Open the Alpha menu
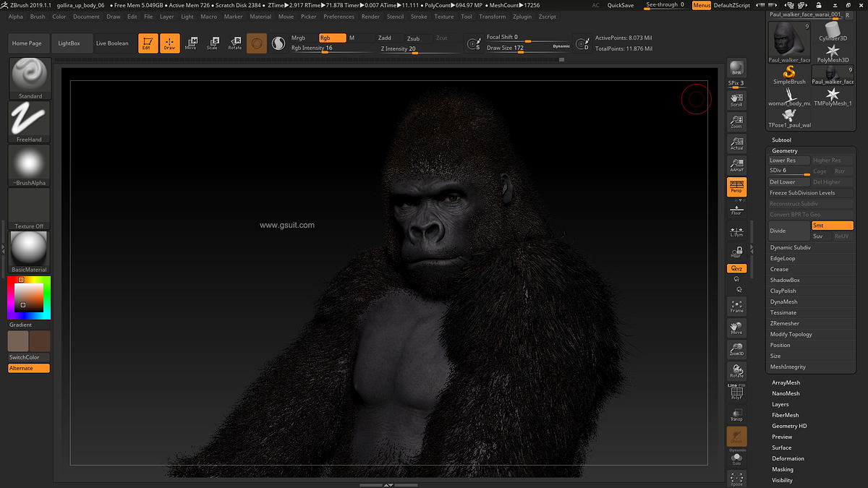Image resolution: width=868 pixels, height=488 pixels. click(15, 17)
